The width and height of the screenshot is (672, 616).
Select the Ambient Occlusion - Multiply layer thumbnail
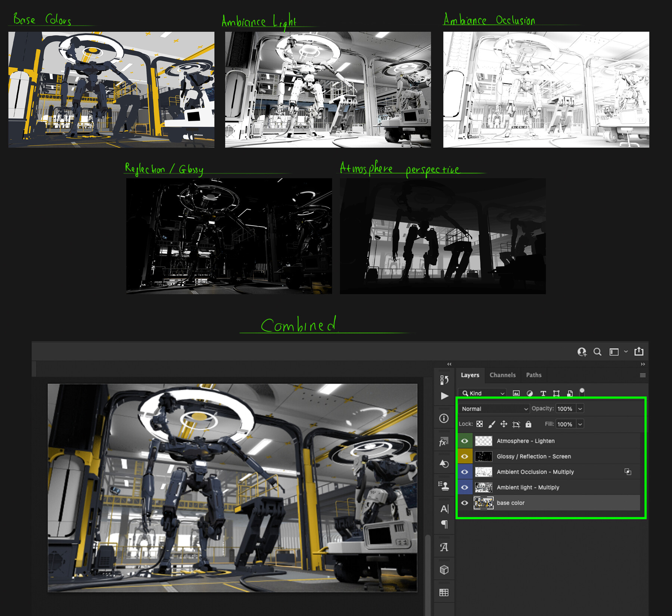tap(484, 472)
